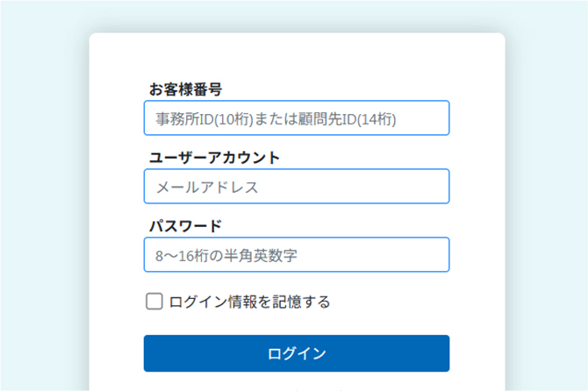Click the お客様番号 input field
The height and width of the screenshot is (391, 588).
296,118
